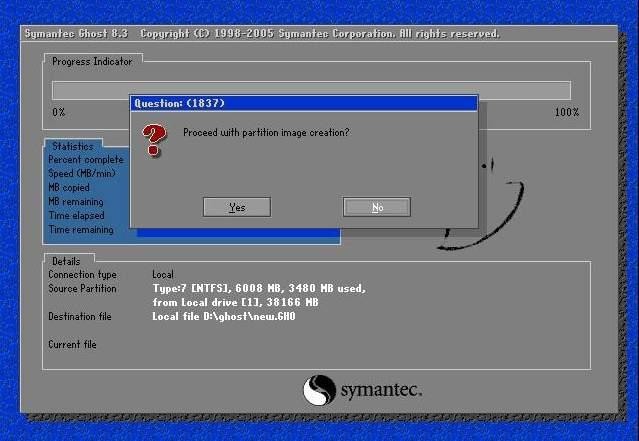Viewport: 639px width, 441px height.
Task: Click the Source Partition type details text
Action: pyautogui.click(x=259, y=289)
